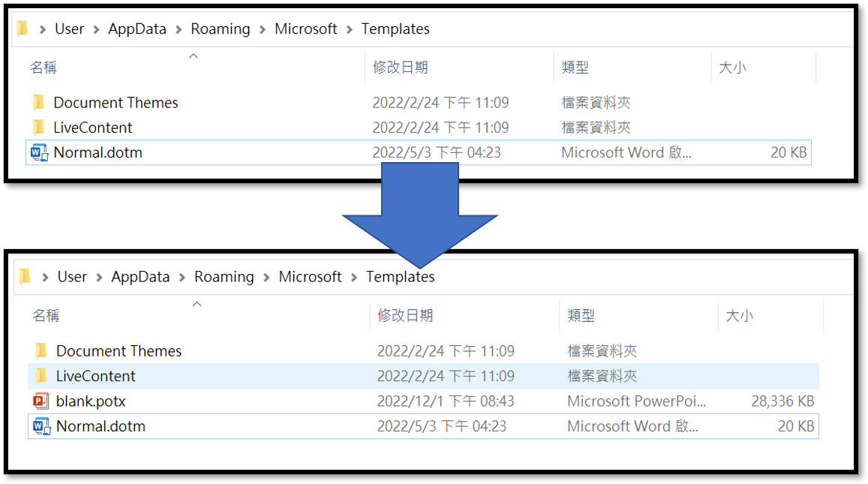Sort by the 修改日期 column in the upper window
This screenshot has width=868, height=484.
tap(400, 68)
